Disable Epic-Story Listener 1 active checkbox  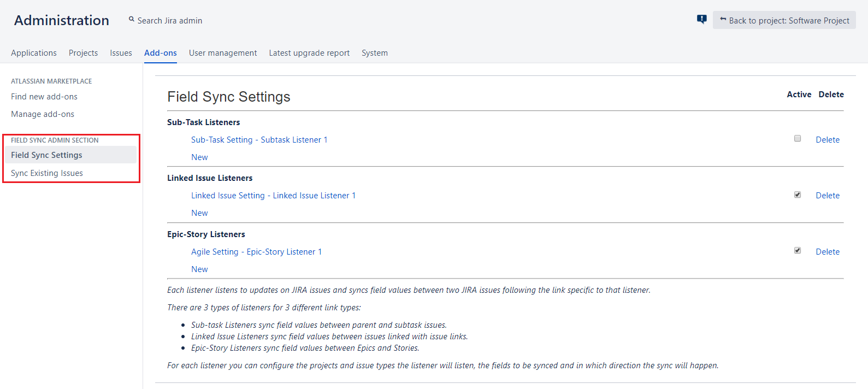point(798,251)
